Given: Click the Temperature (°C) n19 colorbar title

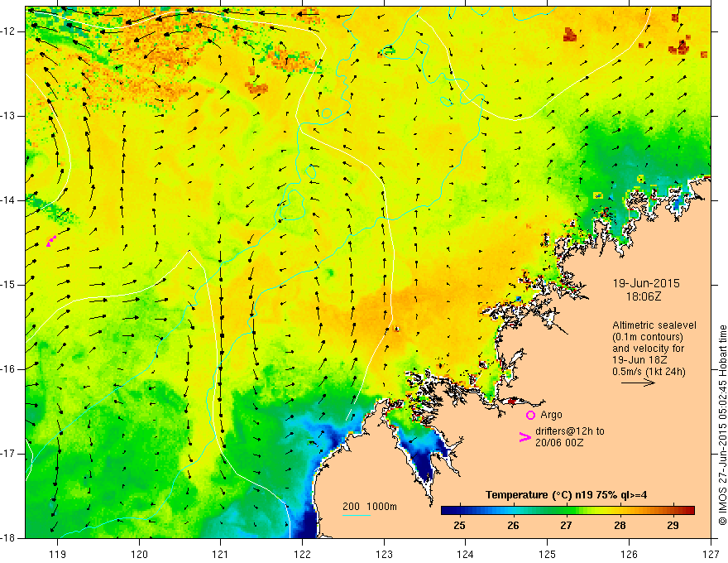Looking at the screenshot, I should coord(566,495).
